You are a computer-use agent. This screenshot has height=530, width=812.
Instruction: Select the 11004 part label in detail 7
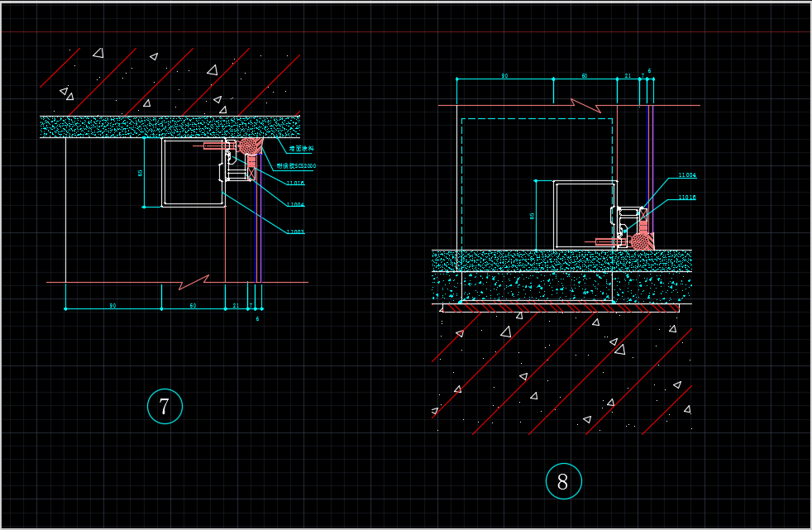point(295,205)
